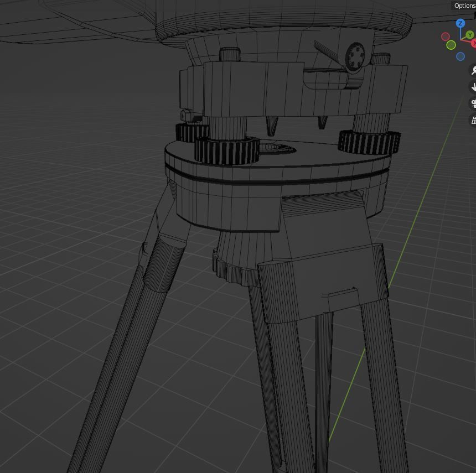Viewport: 476px width, 473px height.
Task: Click the blue Z axis gizmo handle
Action: [460, 23]
